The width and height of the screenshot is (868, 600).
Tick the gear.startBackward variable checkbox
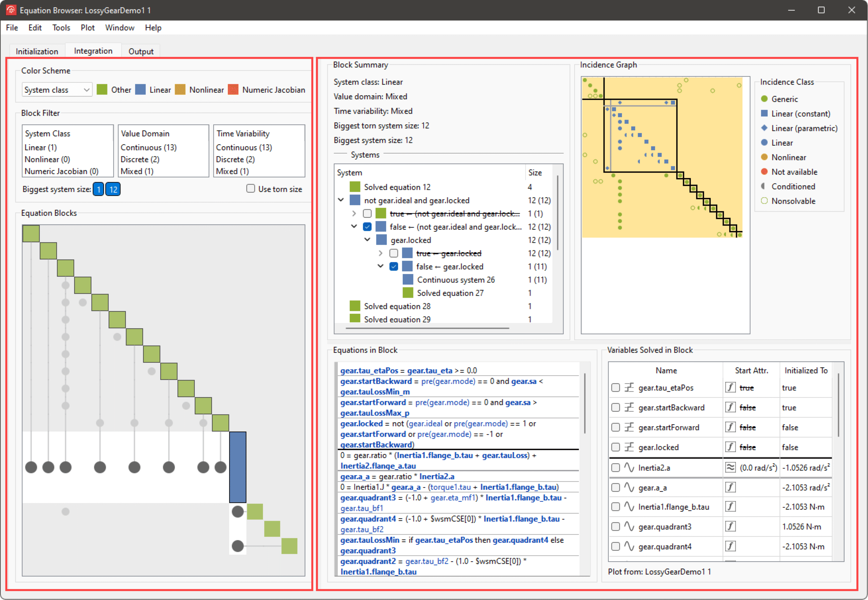click(616, 407)
